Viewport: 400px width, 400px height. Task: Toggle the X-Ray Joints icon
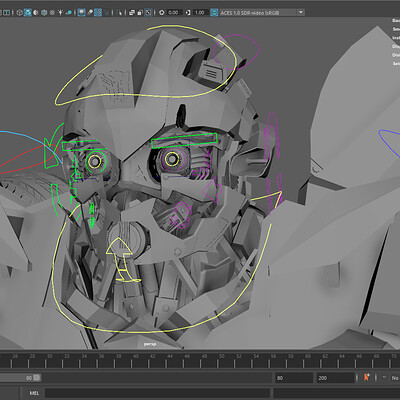[x=148, y=13]
